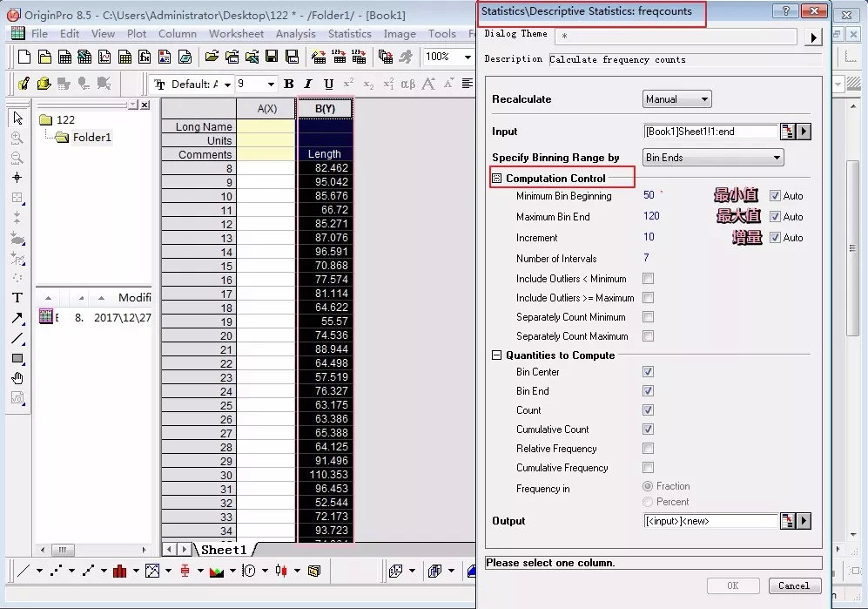Toggle Auto checkbox for Increment
868x609 pixels.
pos(775,238)
